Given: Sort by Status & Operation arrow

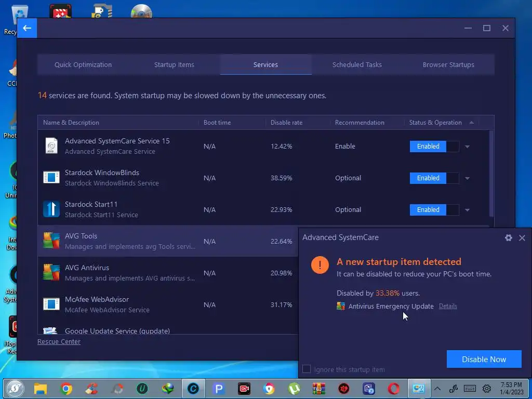Looking at the screenshot, I should click(471, 123).
